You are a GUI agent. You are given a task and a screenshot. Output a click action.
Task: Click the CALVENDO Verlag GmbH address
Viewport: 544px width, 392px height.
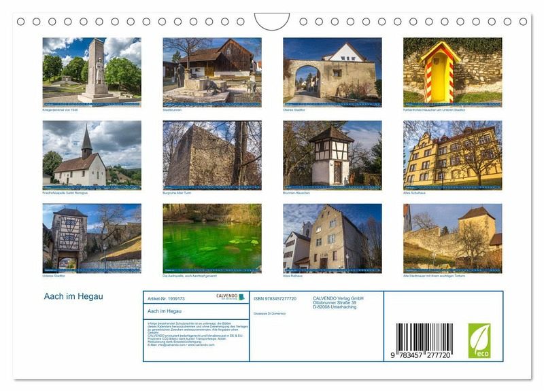338,302
